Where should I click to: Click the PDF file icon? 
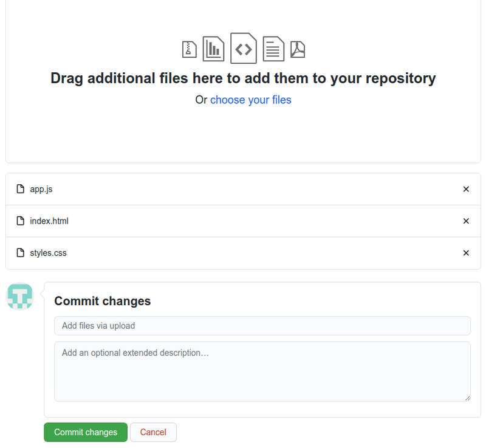[x=297, y=49]
